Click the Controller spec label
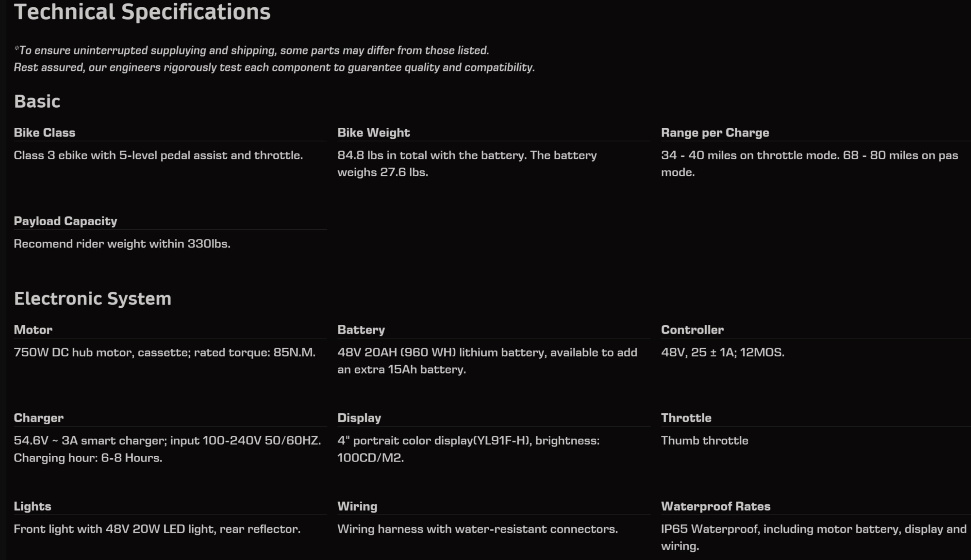 tap(692, 329)
